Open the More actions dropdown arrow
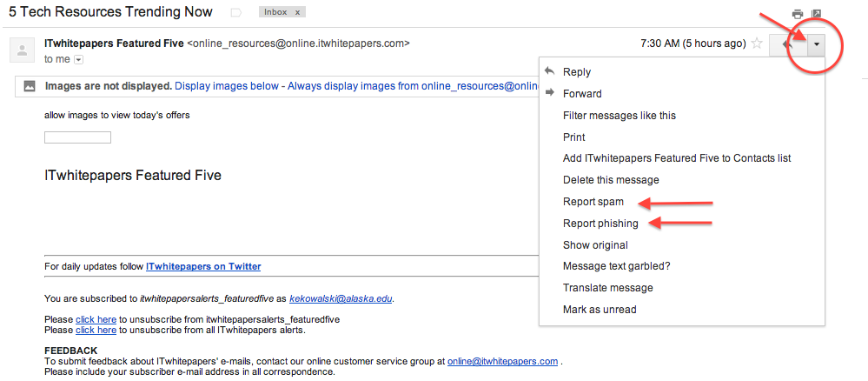The image size is (868, 381). tap(816, 44)
